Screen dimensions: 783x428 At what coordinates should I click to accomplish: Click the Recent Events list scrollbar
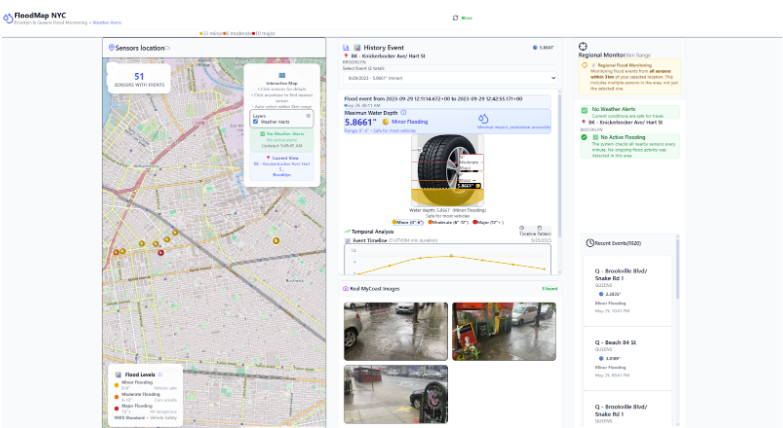tap(678, 270)
